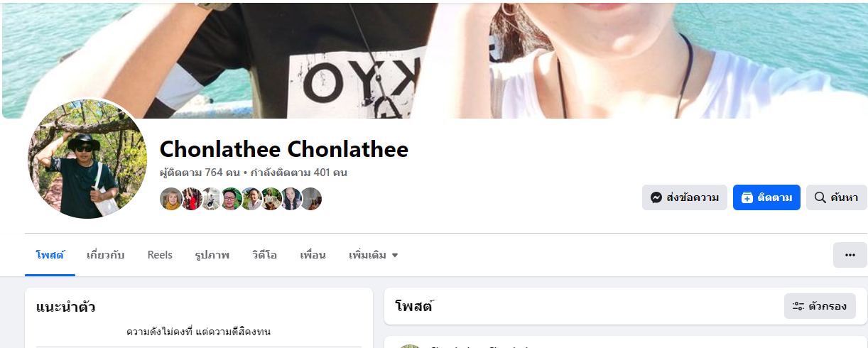This screenshot has width=868, height=348.
Task: Click the follow icon in ติดตาม button
Action: [747, 197]
